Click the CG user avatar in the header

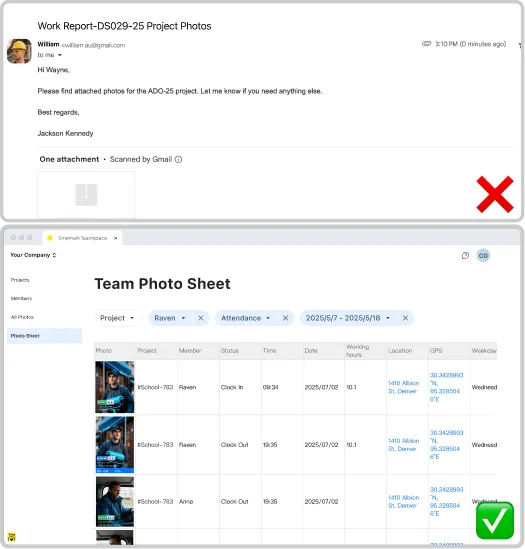pos(483,256)
